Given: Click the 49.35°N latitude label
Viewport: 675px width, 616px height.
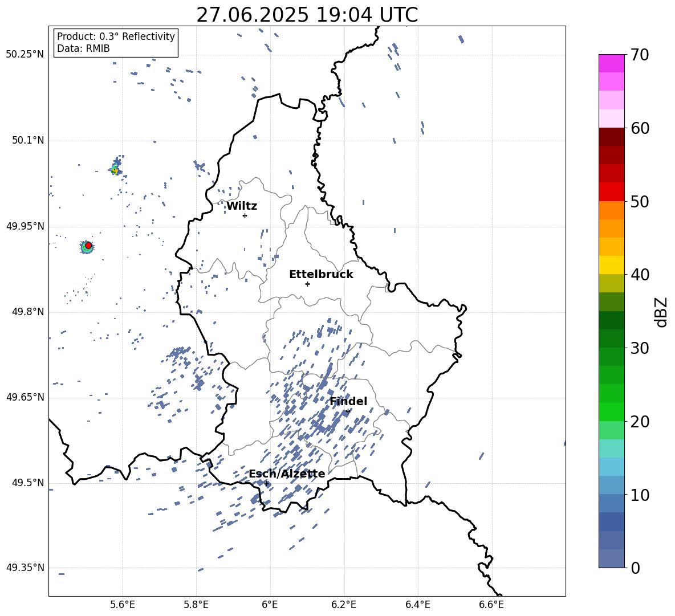Looking at the screenshot, I should (x=25, y=568).
